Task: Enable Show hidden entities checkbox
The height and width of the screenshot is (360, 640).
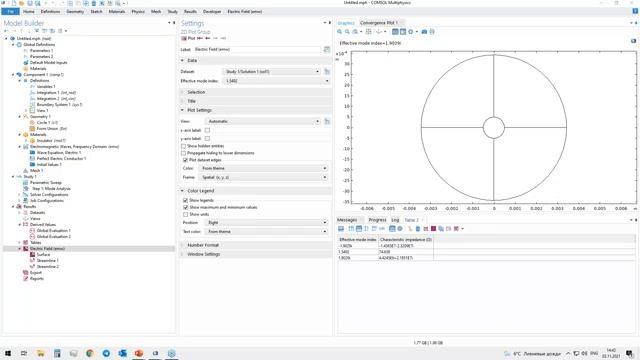Action: [183, 146]
